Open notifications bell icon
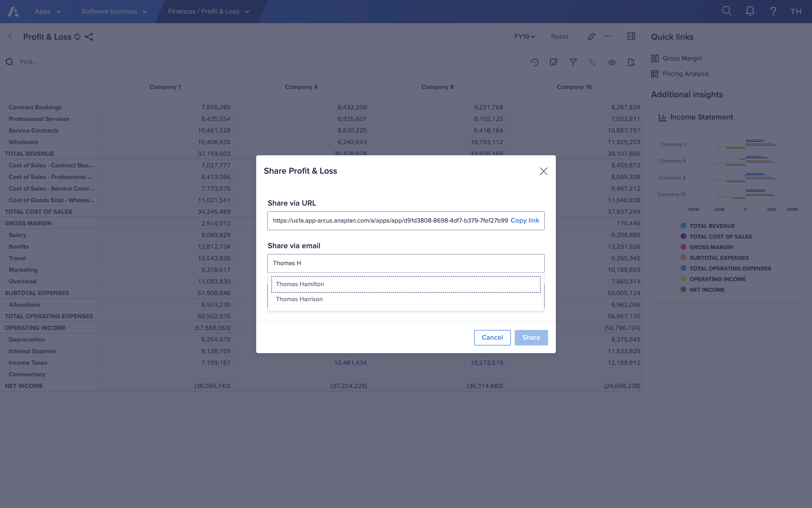 pyautogui.click(x=750, y=11)
